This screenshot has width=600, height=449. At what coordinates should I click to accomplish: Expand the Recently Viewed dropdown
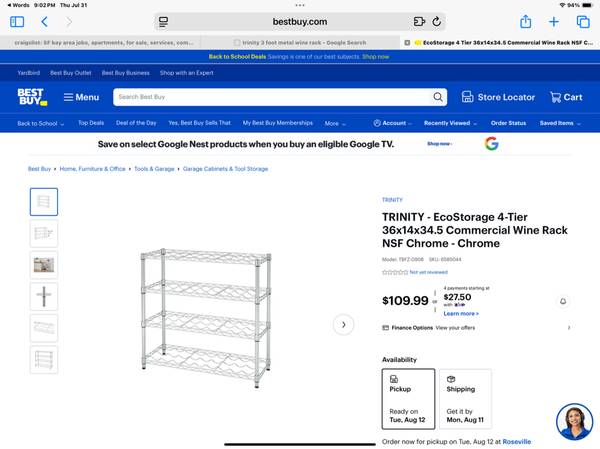point(450,123)
